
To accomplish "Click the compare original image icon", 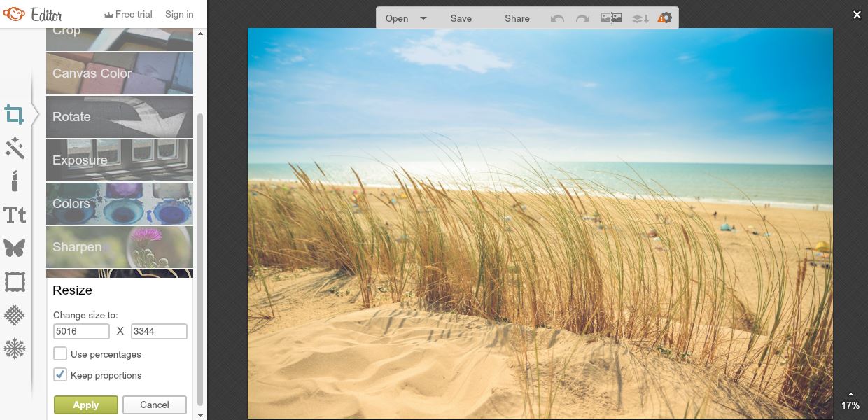I will coord(612,18).
